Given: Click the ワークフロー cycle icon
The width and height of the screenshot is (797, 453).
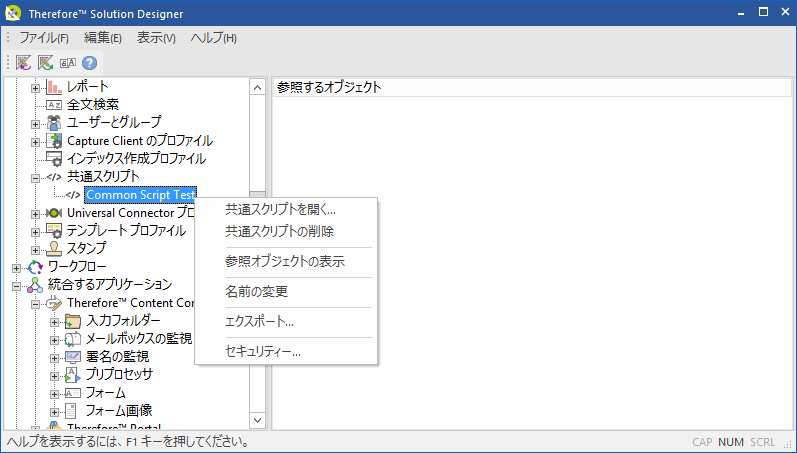Looking at the screenshot, I should [x=35, y=267].
